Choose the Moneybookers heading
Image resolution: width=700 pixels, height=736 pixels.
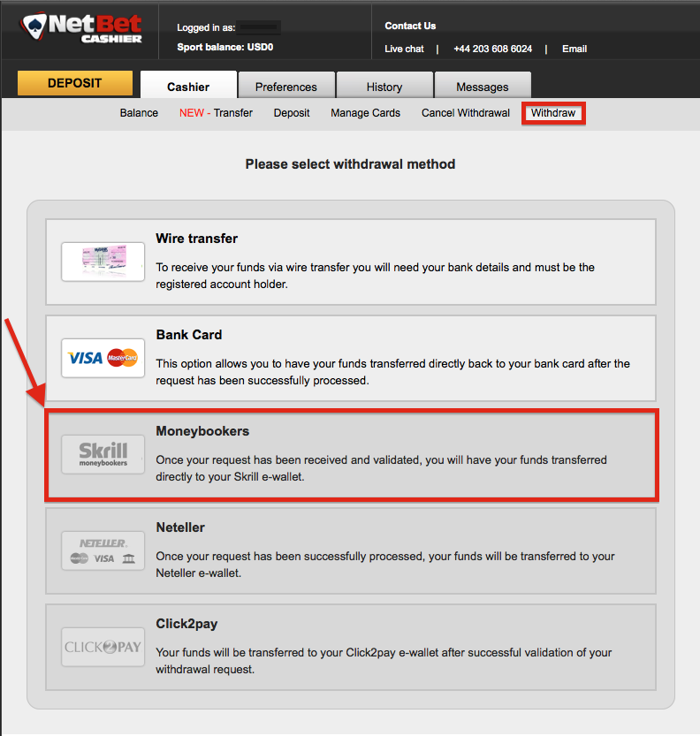coord(202,431)
